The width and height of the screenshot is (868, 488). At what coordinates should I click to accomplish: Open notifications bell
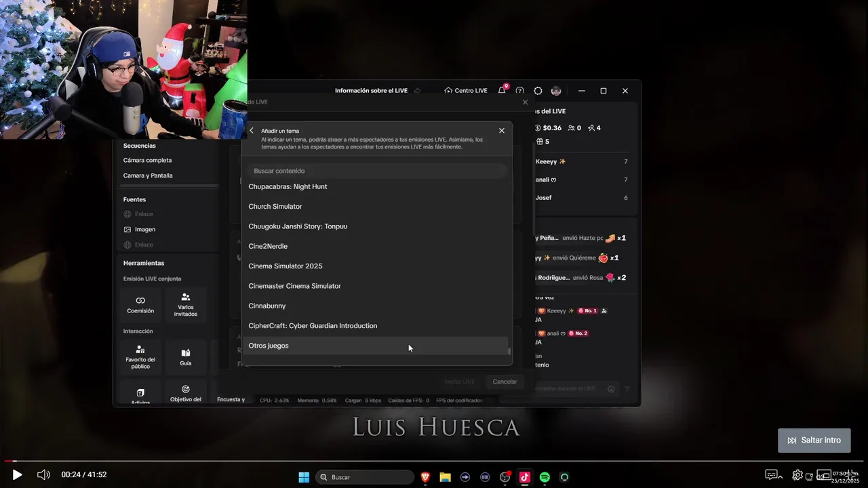point(502,90)
